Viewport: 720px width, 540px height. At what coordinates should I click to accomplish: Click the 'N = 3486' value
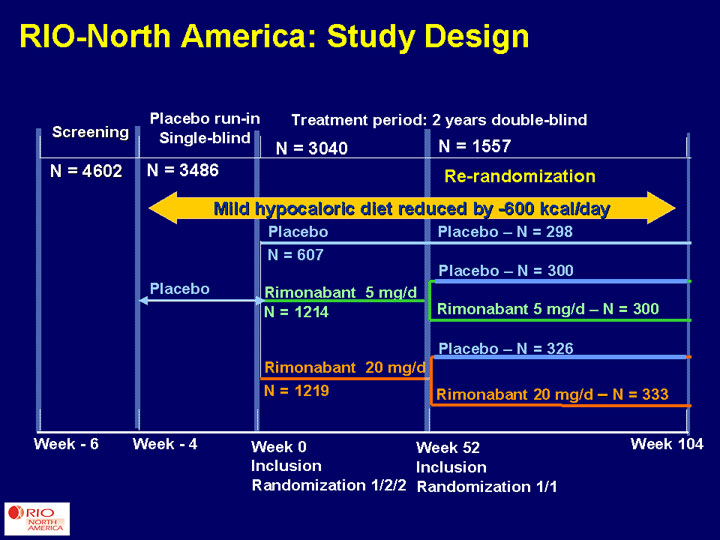click(x=183, y=170)
